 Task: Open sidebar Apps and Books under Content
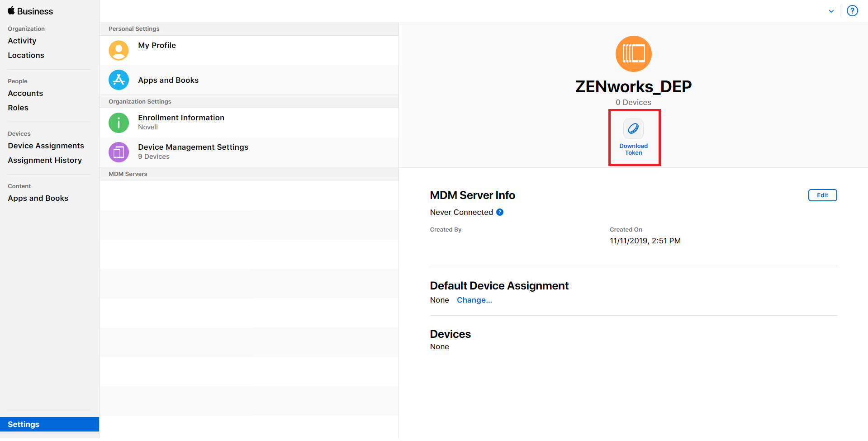pyautogui.click(x=38, y=198)
